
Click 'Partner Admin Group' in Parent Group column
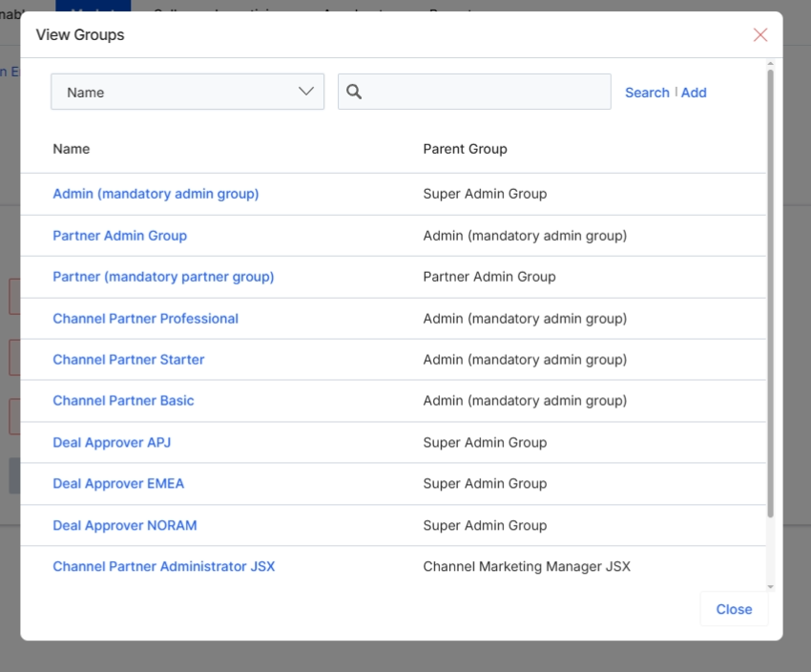(x=489, y=277)
